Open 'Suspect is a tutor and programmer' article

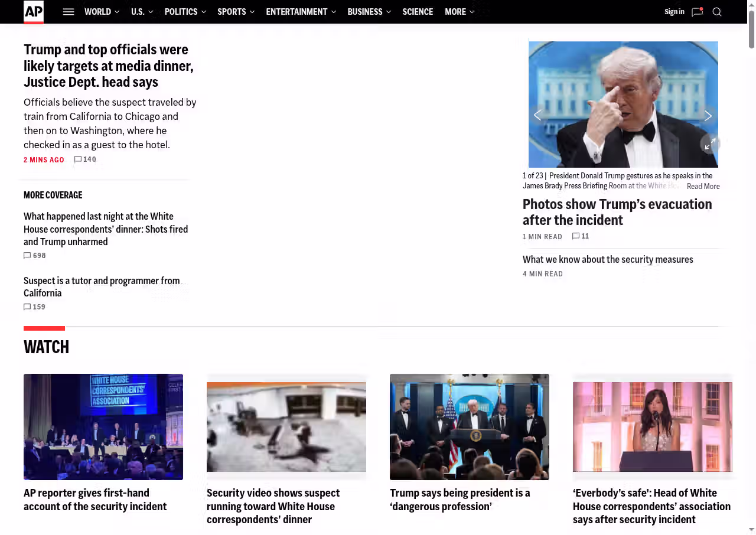102,287
